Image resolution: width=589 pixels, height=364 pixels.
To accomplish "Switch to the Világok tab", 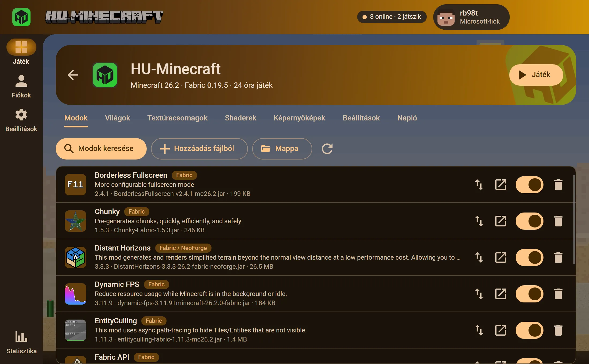I will 117,118.
